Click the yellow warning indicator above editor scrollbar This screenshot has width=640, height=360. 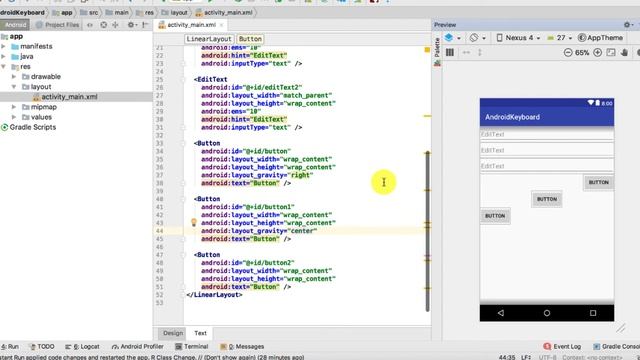[x=427, y=50]
